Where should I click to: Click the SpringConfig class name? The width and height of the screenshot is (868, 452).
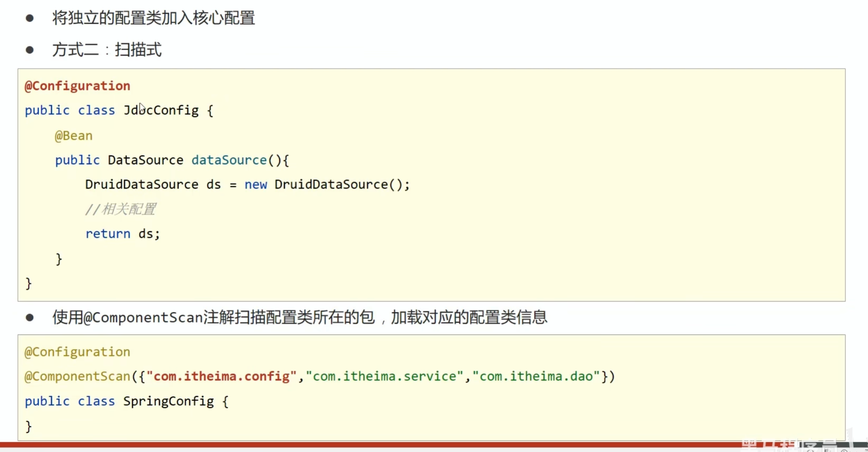coord(168,401)
